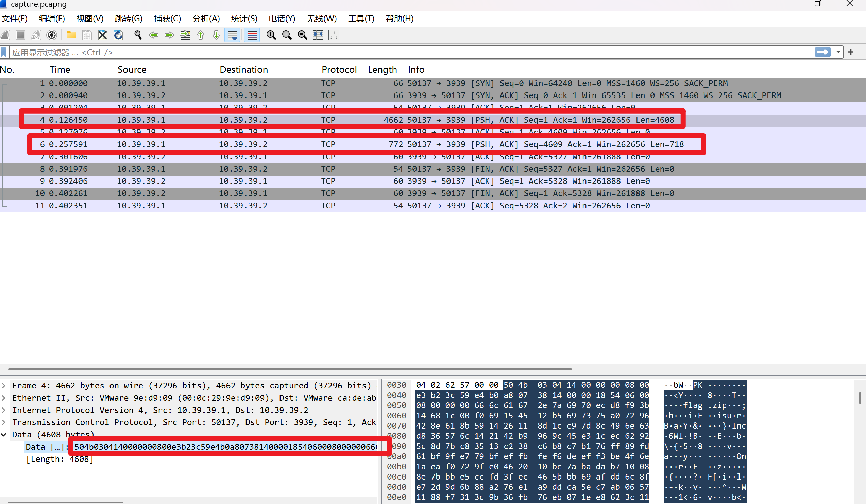Open display filter history dropdown

point(838,52)
